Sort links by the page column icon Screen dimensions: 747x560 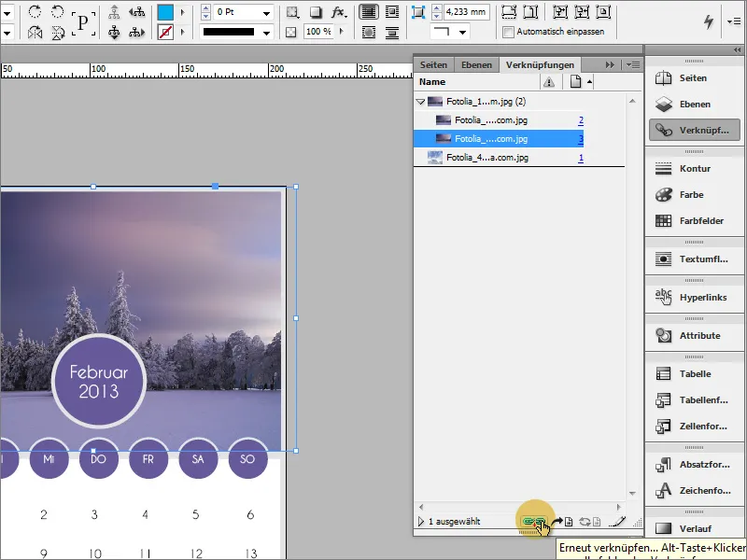(575, 82)
